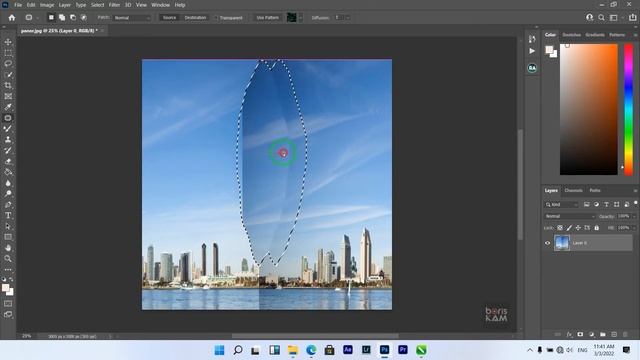Open the Search icon in options bar
This screenshot has width=640, height=360.
601,18
